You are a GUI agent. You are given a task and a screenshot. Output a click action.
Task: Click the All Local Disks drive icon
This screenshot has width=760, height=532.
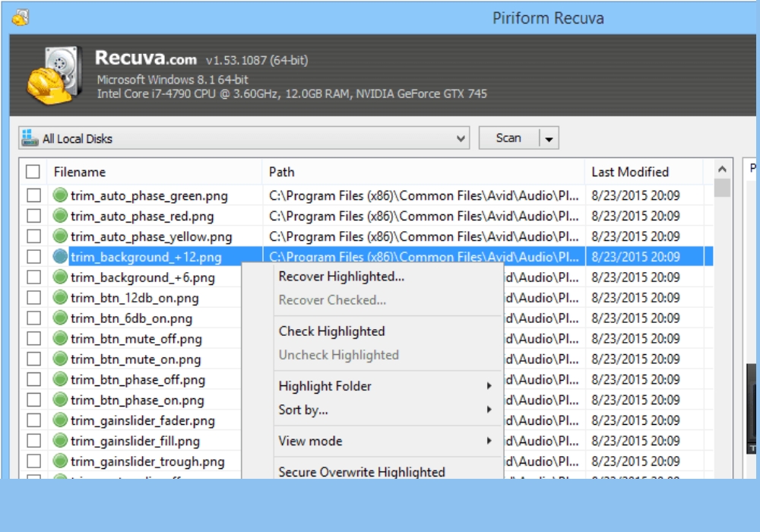click(30, 138)
